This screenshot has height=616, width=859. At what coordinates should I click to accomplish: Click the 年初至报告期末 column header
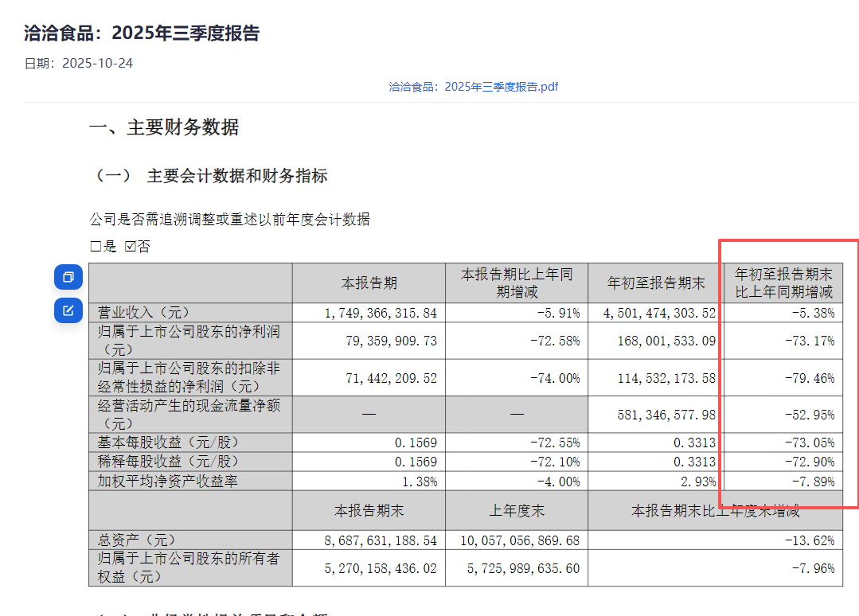pos(656,283)
